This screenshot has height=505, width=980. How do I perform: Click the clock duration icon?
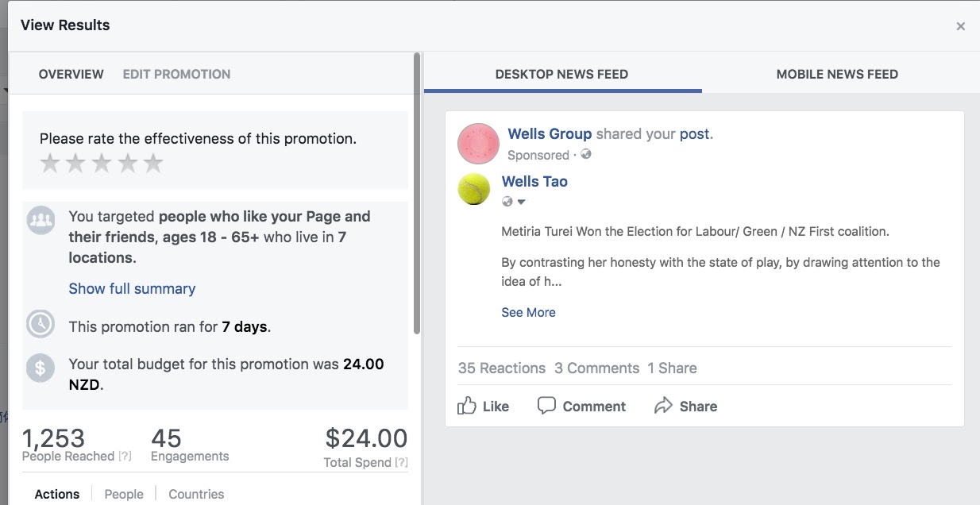(41, 324)
